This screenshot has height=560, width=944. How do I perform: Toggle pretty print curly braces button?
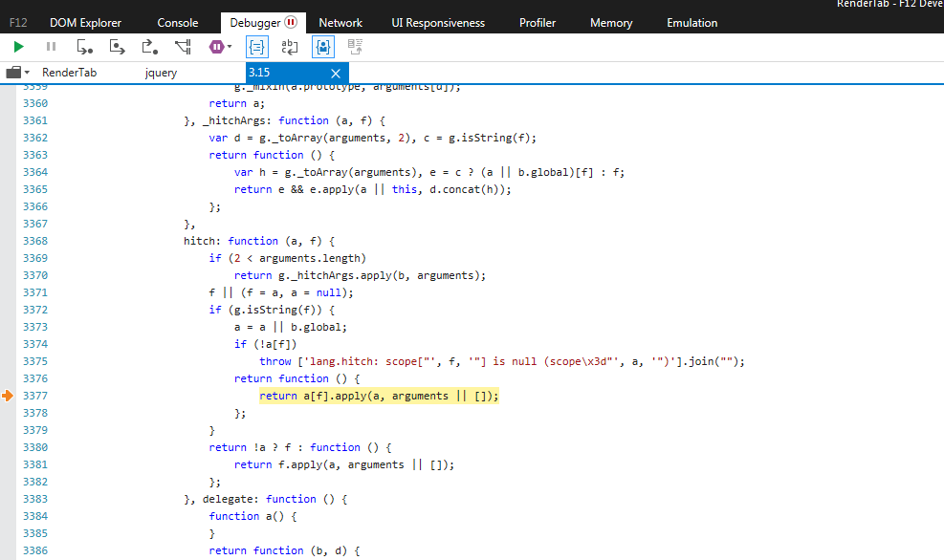(x=257, y=47)
